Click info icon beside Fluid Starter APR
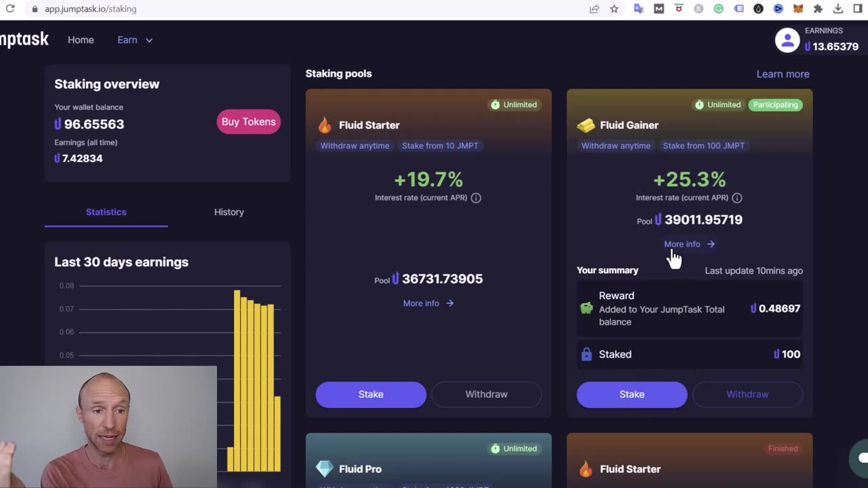This screenshot has height=488, width=868. tap(476, 198)
